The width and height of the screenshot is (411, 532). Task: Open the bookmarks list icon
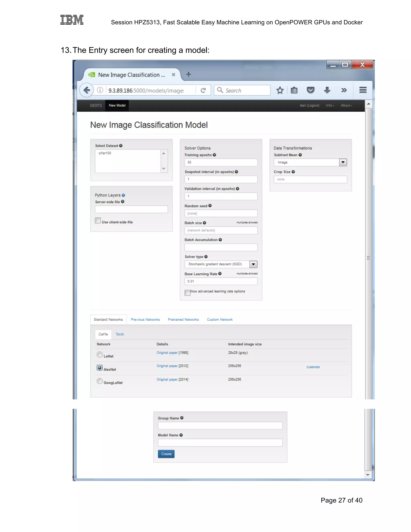point(294,90)
